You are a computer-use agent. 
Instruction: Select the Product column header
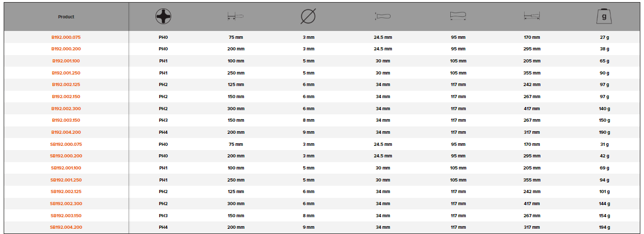pyautogui.click(x=66, y=17)
